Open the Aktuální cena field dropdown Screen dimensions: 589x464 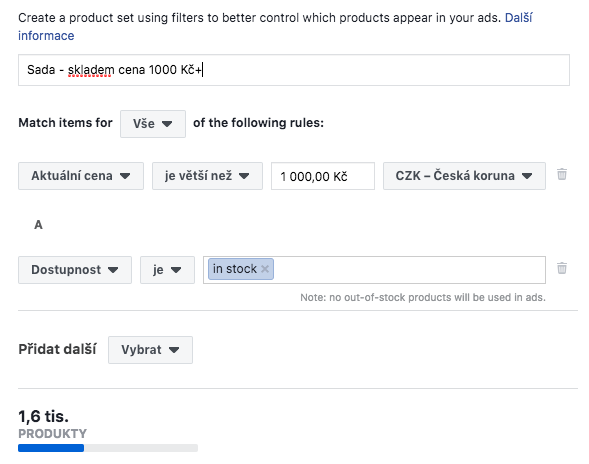[x=81, y=176]
